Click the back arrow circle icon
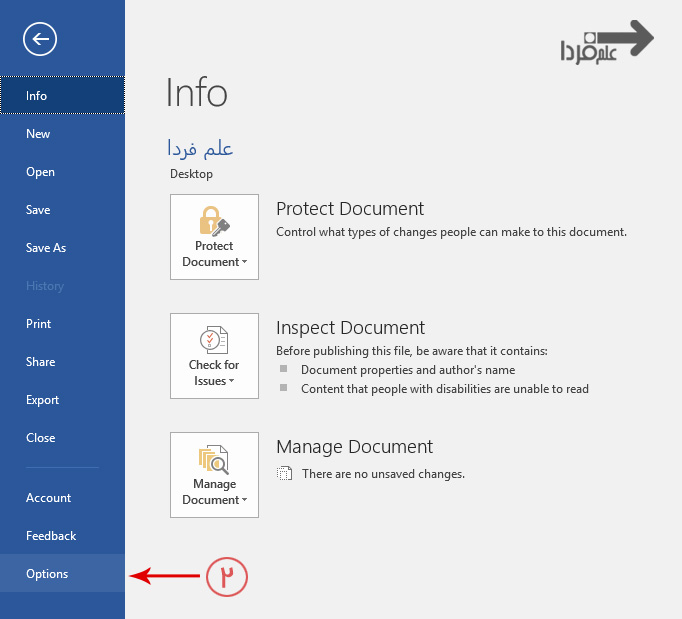The image size is (682, 619). coord(40,39)
